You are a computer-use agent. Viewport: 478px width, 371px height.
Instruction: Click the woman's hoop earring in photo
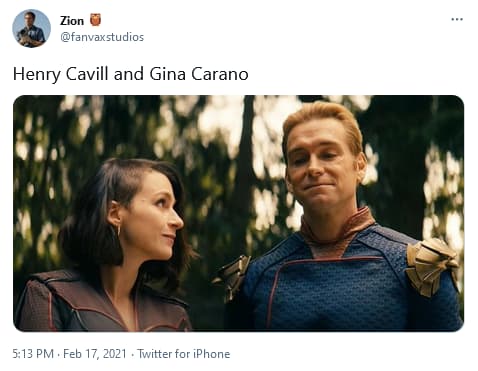[117, 231]
